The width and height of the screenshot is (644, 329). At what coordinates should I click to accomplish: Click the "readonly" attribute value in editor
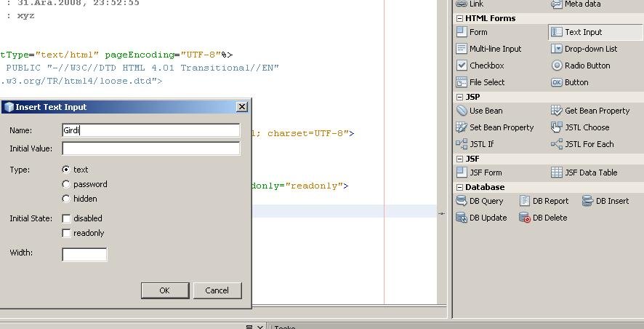(x=314, y=186)
